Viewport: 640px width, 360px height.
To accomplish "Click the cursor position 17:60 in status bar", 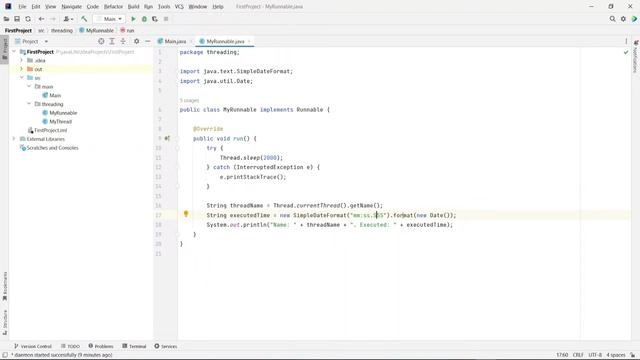I will tap(562, 355).
